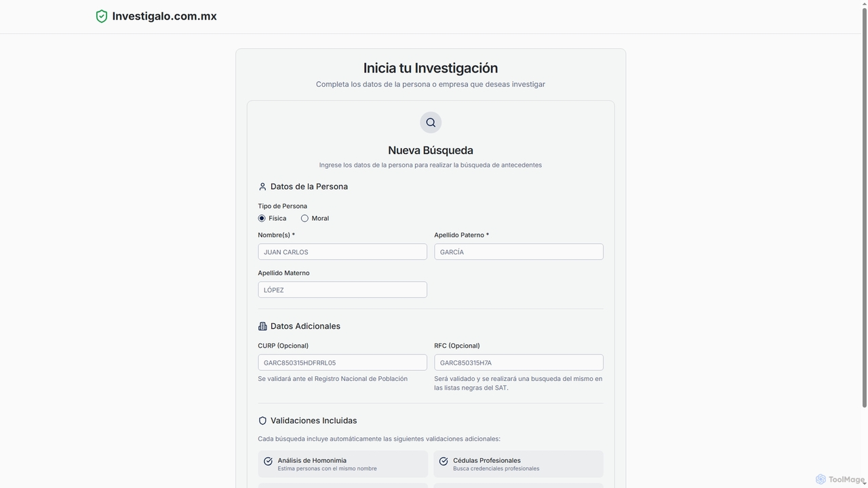Focus the Apellido Paterno input field

[519, 252]
